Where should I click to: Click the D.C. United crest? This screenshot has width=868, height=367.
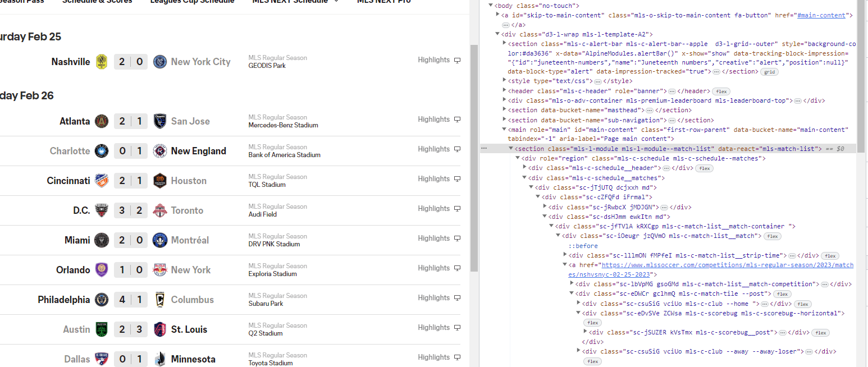(x=102, y=210)
